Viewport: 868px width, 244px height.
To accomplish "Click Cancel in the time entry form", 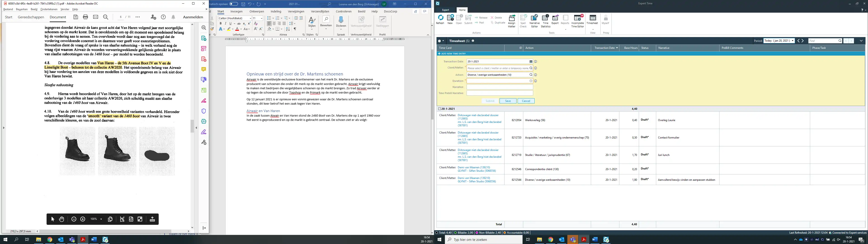I will (x=526, y=101).
